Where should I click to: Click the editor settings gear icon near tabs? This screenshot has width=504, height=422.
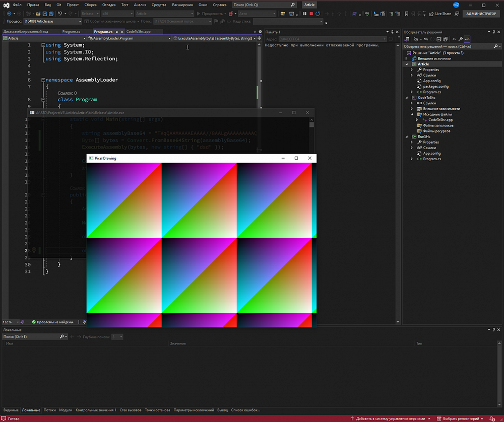point(260,32)
